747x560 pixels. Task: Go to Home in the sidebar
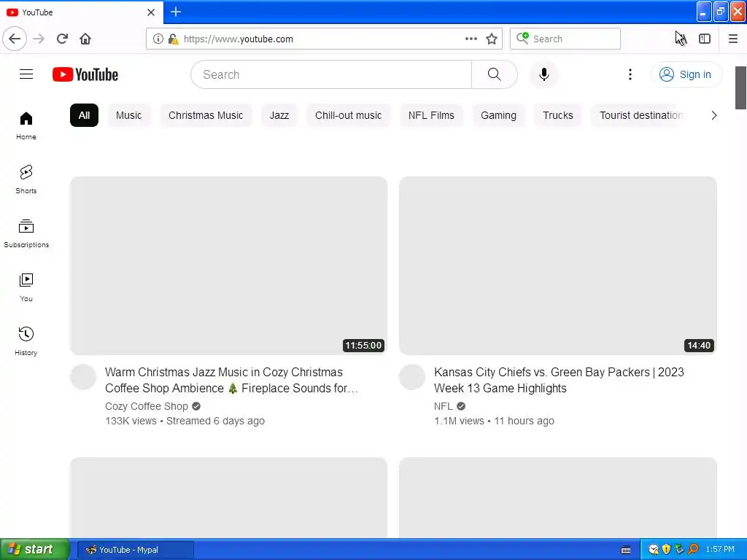[x=26, y=125]
